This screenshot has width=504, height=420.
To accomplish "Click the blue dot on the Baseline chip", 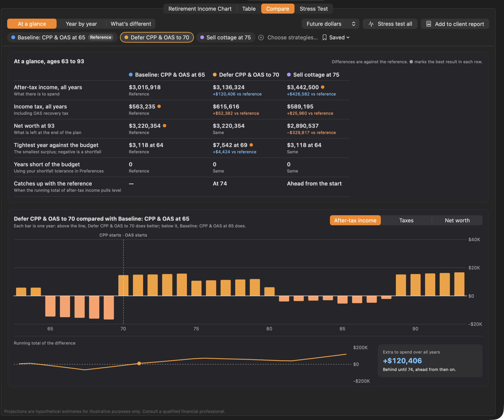I will [13, 37].
